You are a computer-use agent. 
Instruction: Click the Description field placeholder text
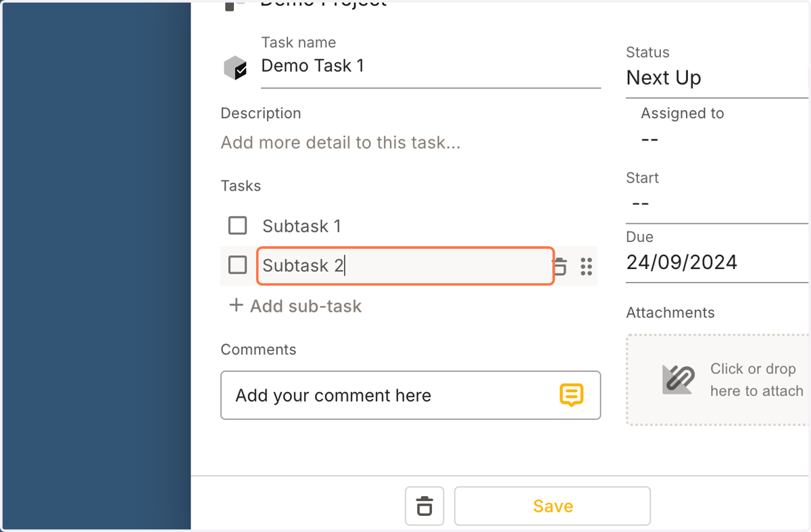[341, 143]
